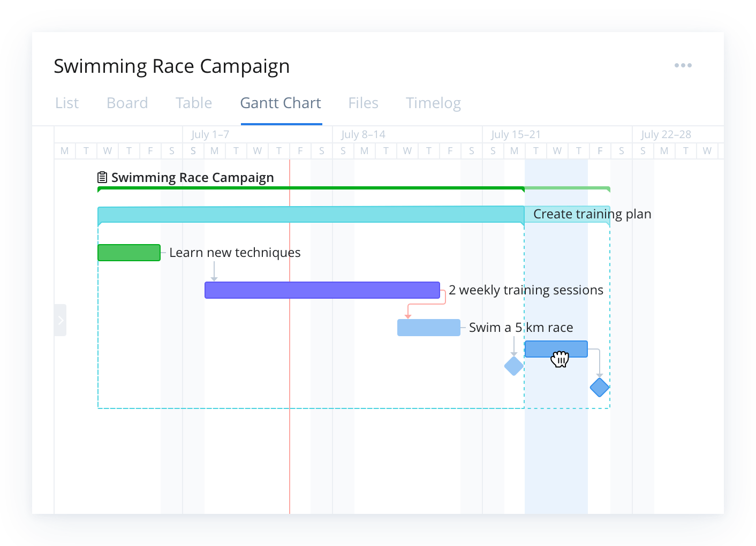756x546 pixels.
Task: Click the milestone diamond below Swim a 5 km race
Action: [x=513, y=366]
